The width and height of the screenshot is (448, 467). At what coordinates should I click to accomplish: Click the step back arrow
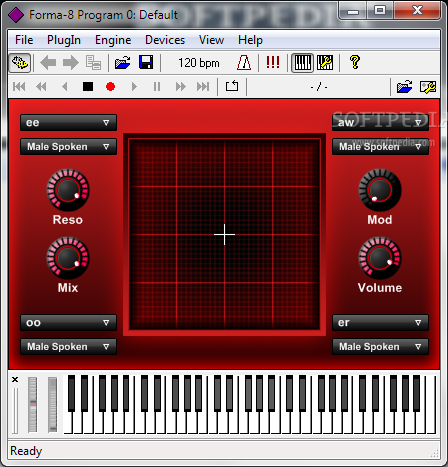pyautogui.click(x=65, y=87)
